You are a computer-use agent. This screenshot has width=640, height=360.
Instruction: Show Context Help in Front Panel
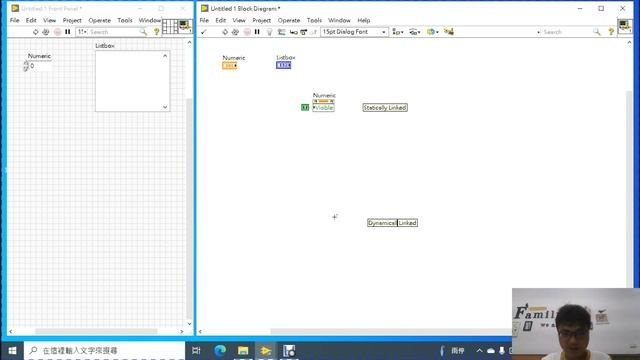(x=156, y=32)
